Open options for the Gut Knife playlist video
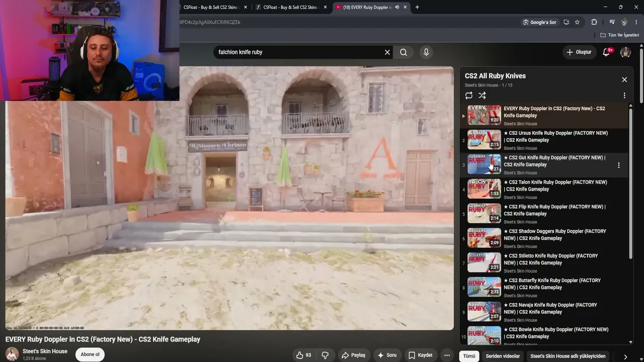The width and height of the screenshot is (644, 362). point(619,165)
